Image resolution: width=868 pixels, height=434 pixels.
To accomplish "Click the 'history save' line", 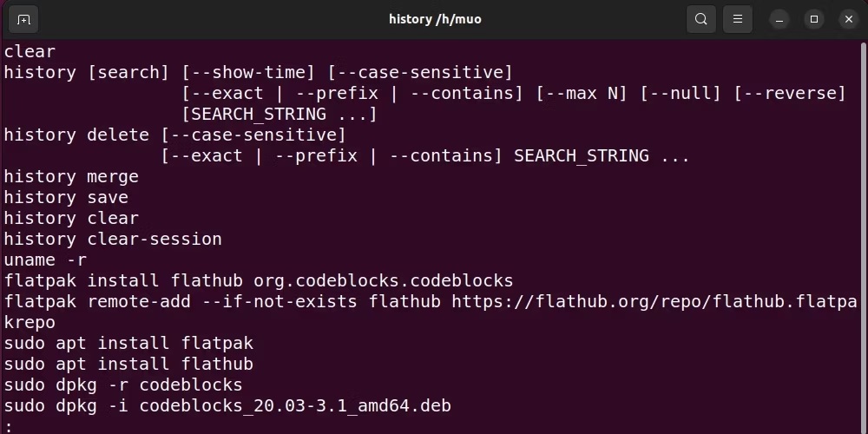I will point(66,197).
